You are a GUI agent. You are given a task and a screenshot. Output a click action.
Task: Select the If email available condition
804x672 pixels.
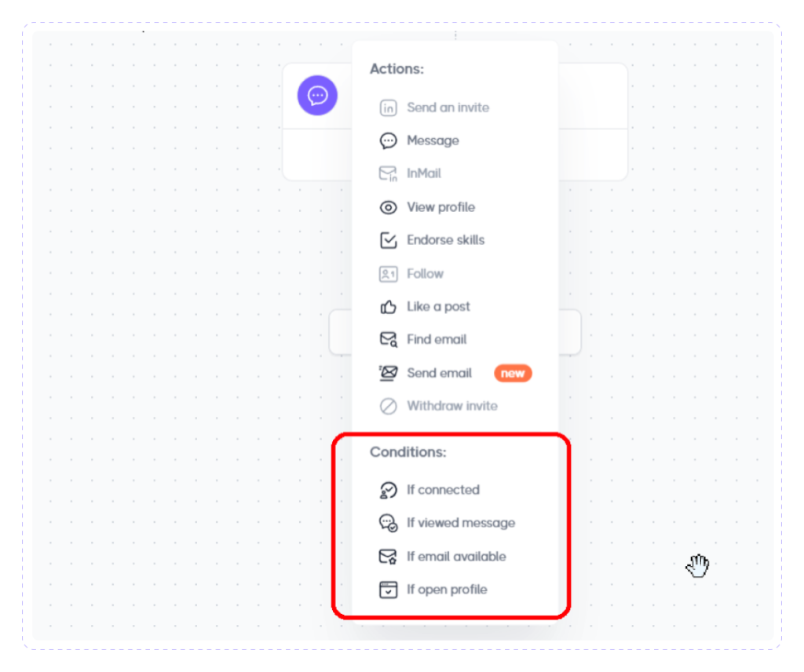coord(455,557)
